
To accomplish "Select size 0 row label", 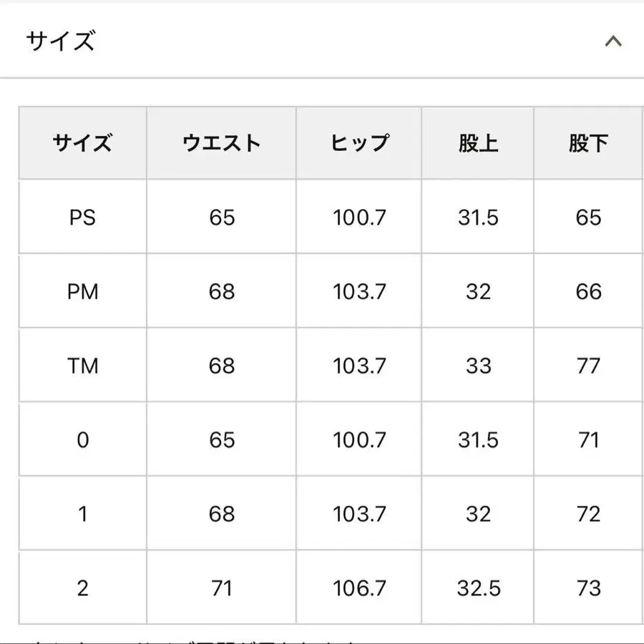I will [82, 439].
